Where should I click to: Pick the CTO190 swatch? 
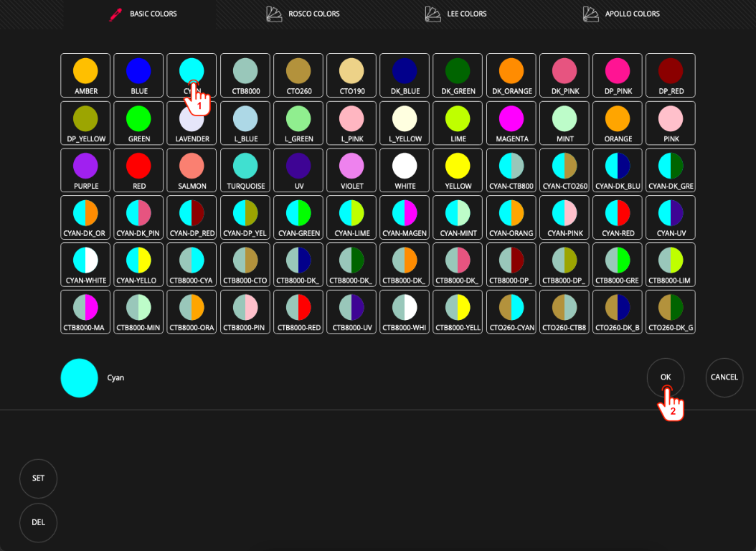pos(351,75)
